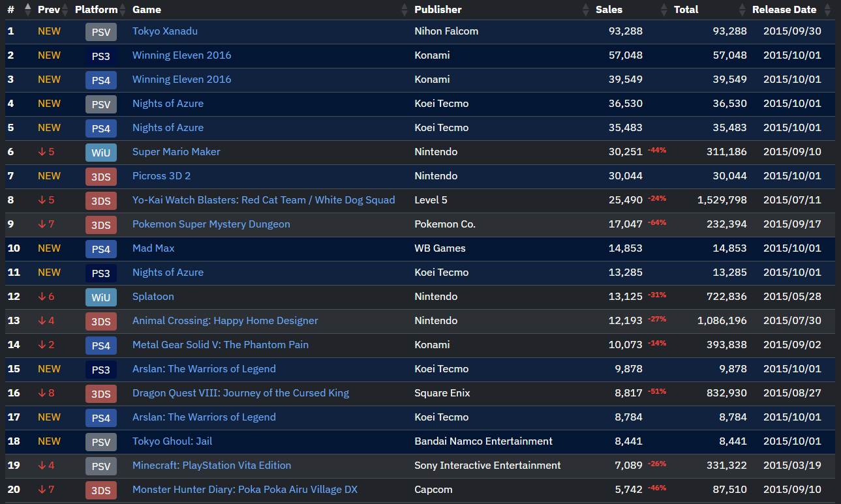Open the Super Mario Maker link
Screen dimensions: 841x504
click(176, 152)
